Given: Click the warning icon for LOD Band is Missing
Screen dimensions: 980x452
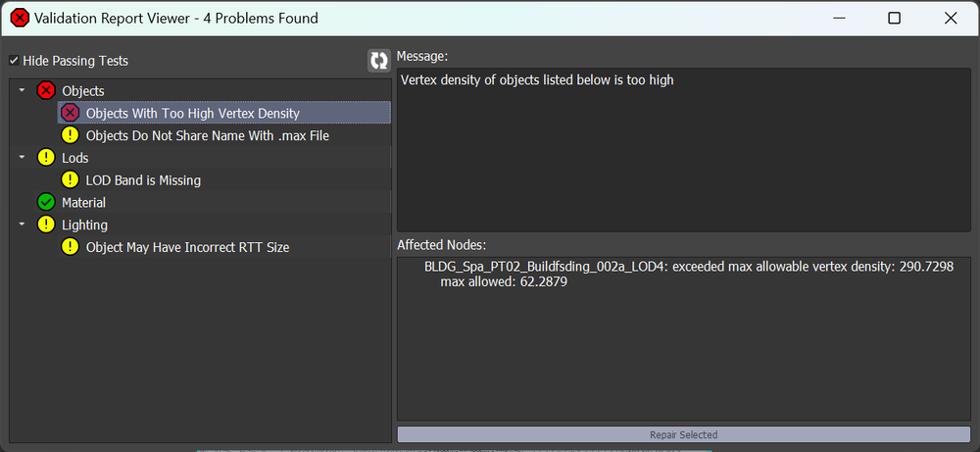Looking at the screenshot, I should 70,180.
